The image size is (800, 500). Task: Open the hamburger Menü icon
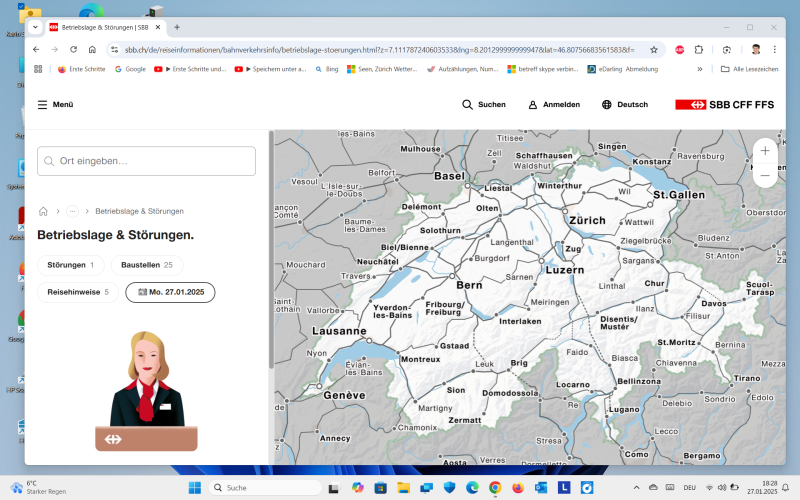tap(42, 105)
